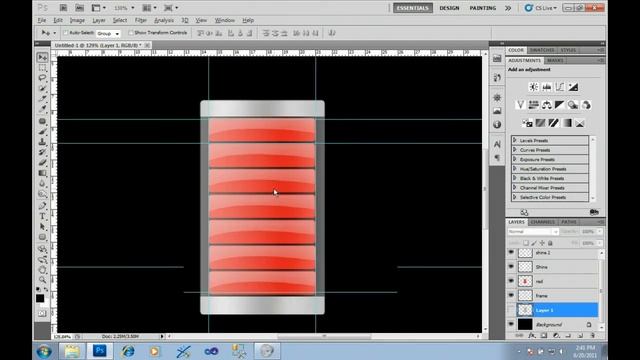Expand Exposure Presets

[515, 159]
